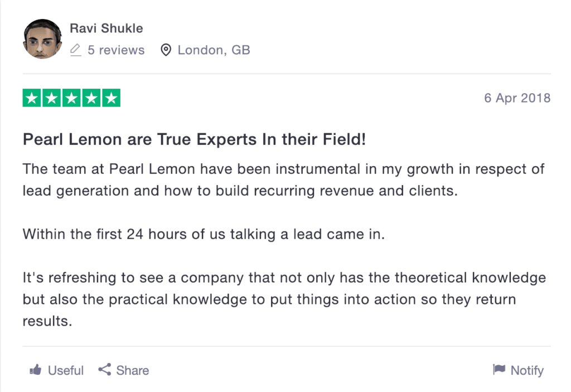The height and width of the screenshot is (392, 571).
Task: Click the first green rating star
Action: click(x=32, y=98)
